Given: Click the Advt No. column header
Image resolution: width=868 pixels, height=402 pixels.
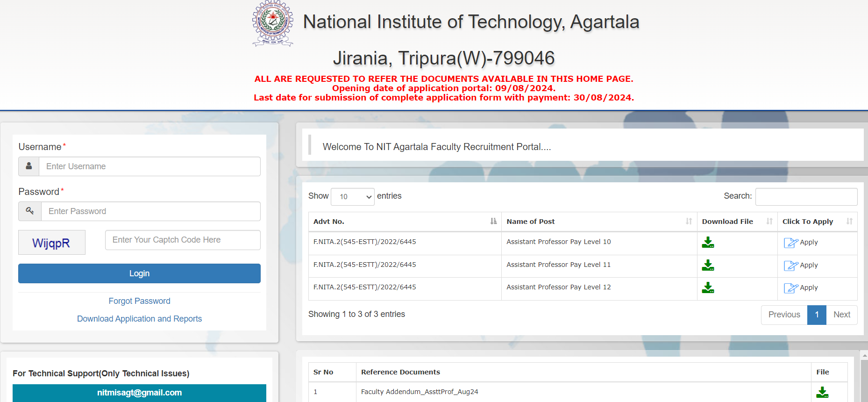Looking at the screenshot, I should tap(405, 222).
